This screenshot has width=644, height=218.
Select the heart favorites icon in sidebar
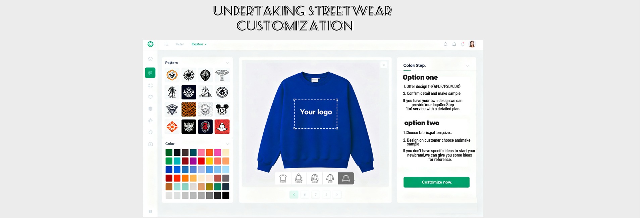pyautogui.click(x=150, y=97)
